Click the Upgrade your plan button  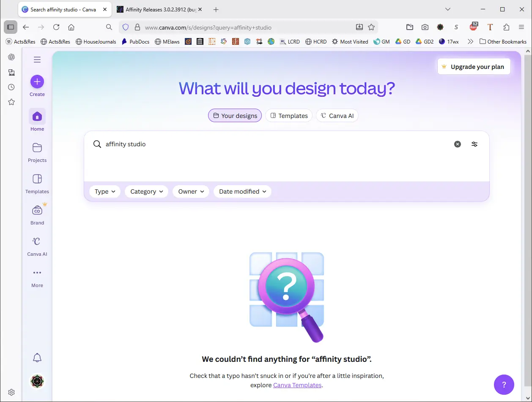tap(474, 67)
